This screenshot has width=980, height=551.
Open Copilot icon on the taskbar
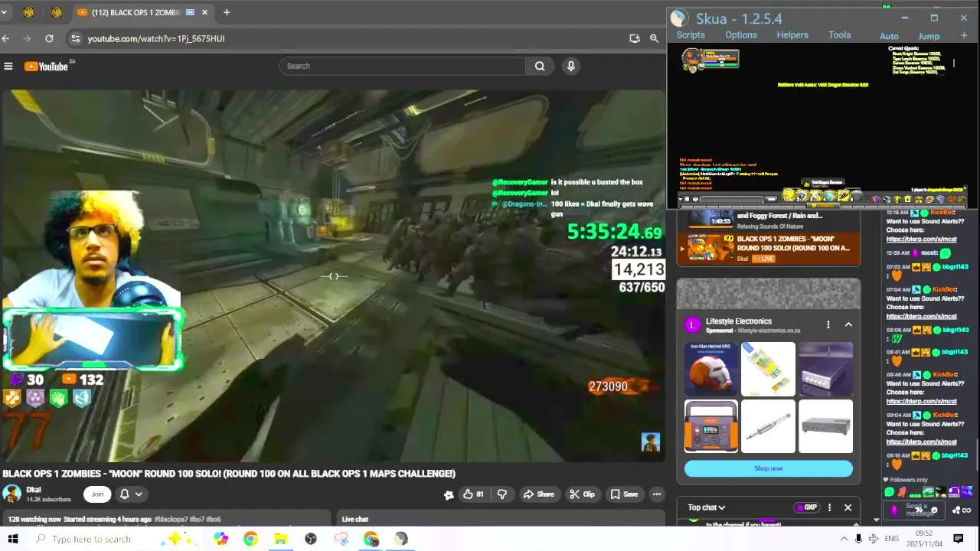point(221,539)
